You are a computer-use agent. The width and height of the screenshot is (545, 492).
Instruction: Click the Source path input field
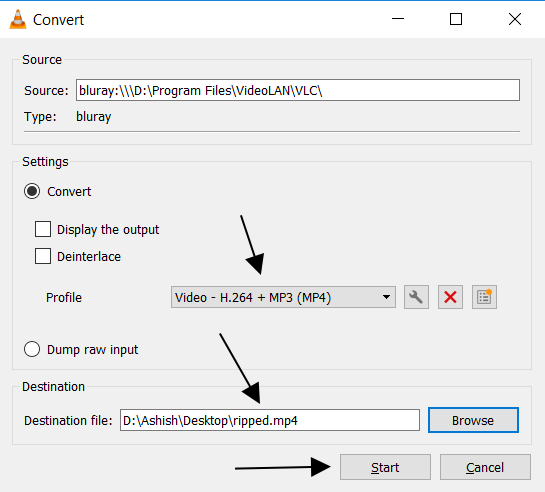click(x=298, y=90)
